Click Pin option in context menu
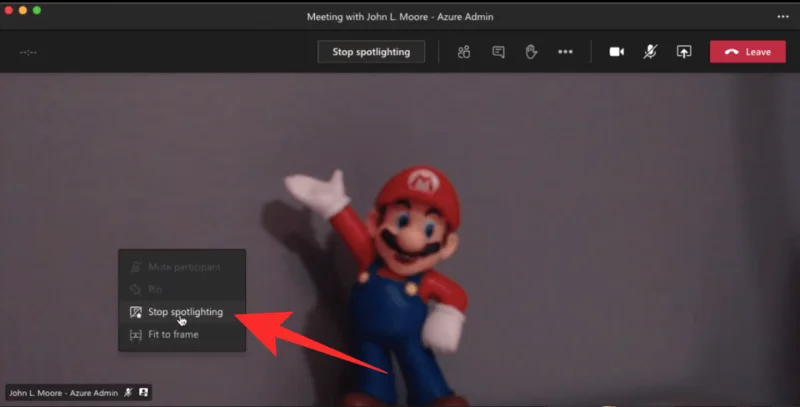This screenshot has width=800, height=407. 155,289
